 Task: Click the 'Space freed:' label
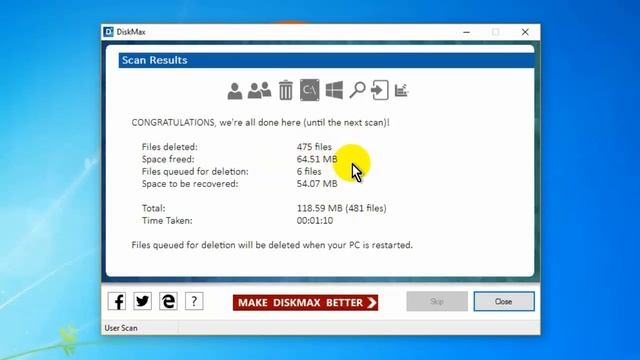pyautogui.click(x=168, y=159)
